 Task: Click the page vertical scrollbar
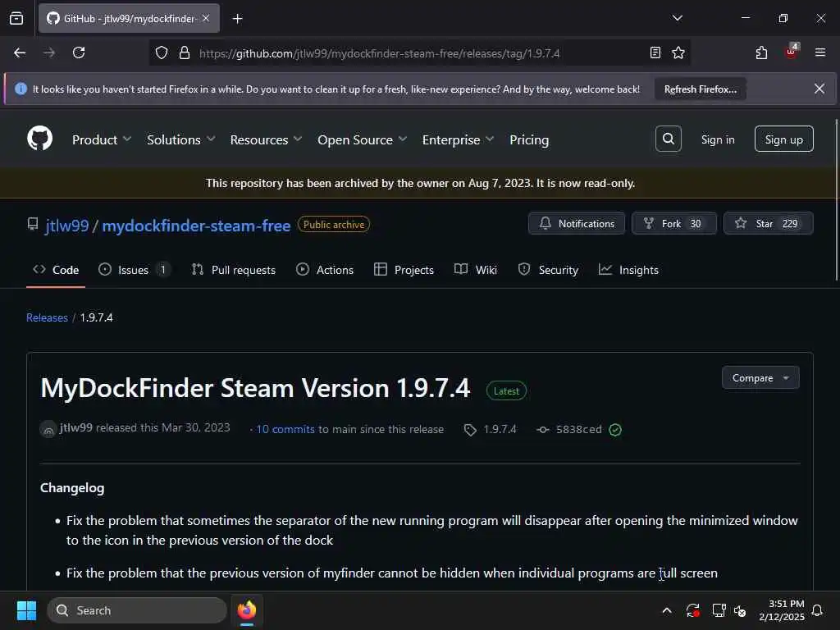836,199
